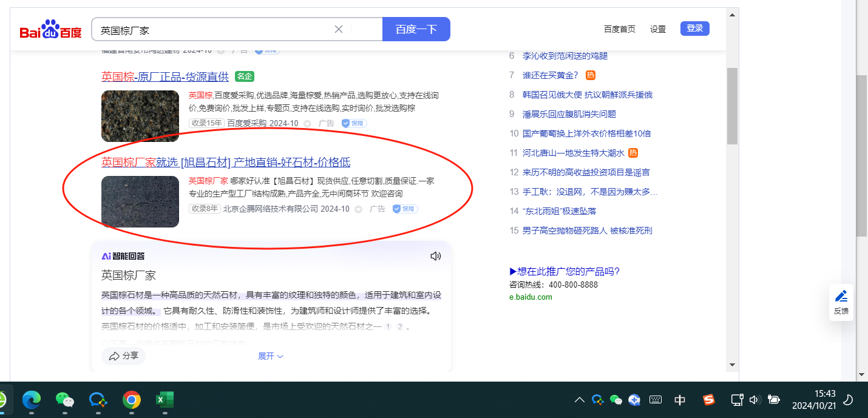This screenshot has width=868, height=418.
Task: Clear the search box with X icon
Action: pos(339,29)
